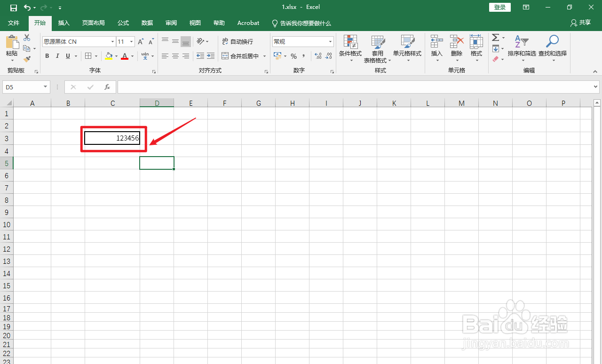
Task: Open merge and center (合并后居中) dropdown arrow
Action: [264, 56]
